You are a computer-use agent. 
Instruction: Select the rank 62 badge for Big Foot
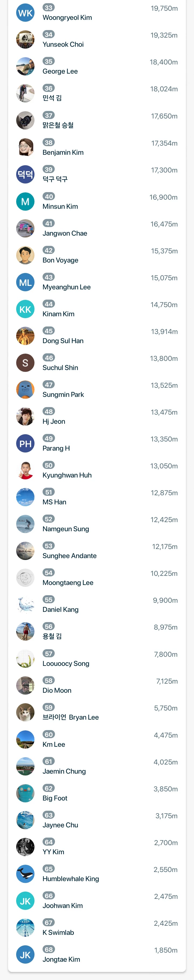click(x=49, y=789)
